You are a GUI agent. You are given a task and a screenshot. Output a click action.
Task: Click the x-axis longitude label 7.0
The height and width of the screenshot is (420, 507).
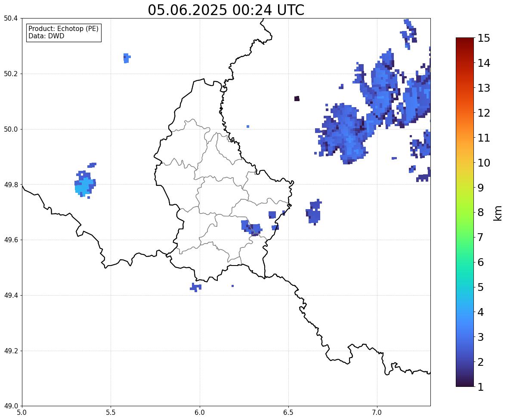[x=377, y=413]
